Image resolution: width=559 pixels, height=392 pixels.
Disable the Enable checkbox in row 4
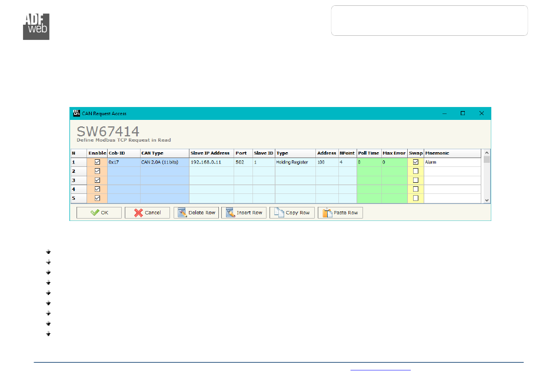(97, 189)
